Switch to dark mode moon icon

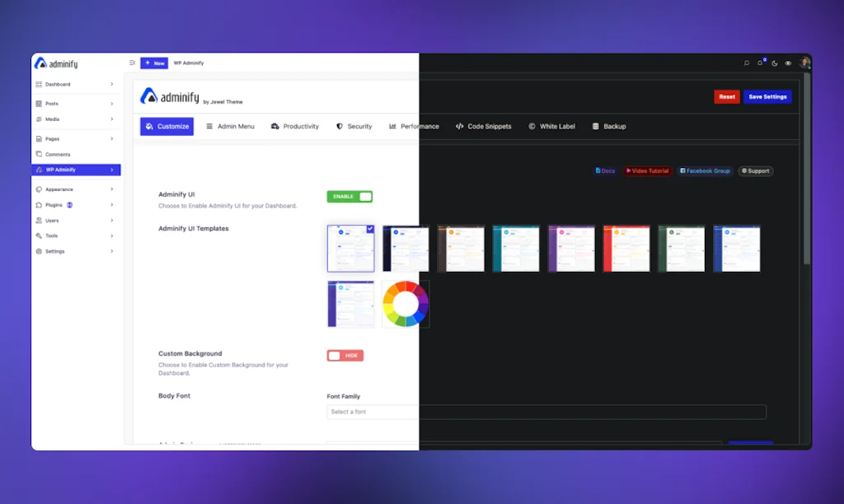tap(775, 63)
